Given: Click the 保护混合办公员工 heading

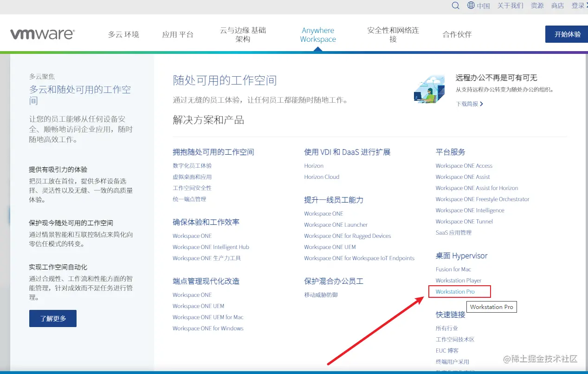Looking at the screenshot, I should click(x=334, y=282).
